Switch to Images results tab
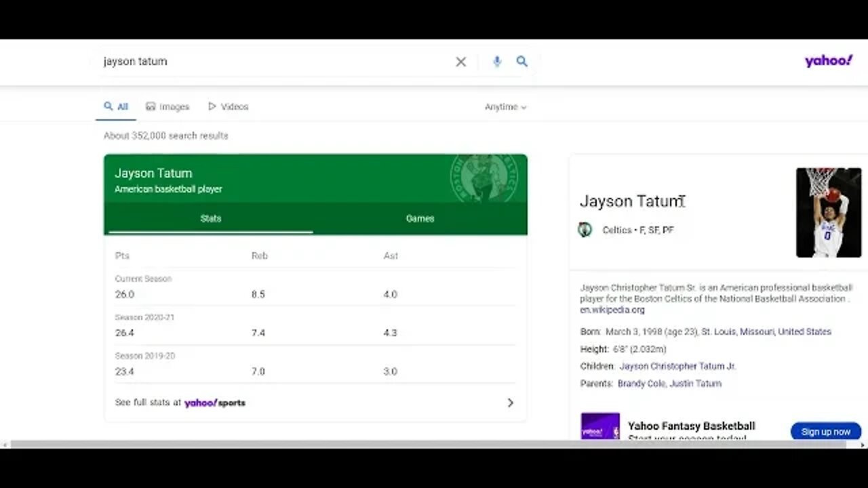Screen dimensions: 868x488 pyautogui.click(x=167, y=106)
